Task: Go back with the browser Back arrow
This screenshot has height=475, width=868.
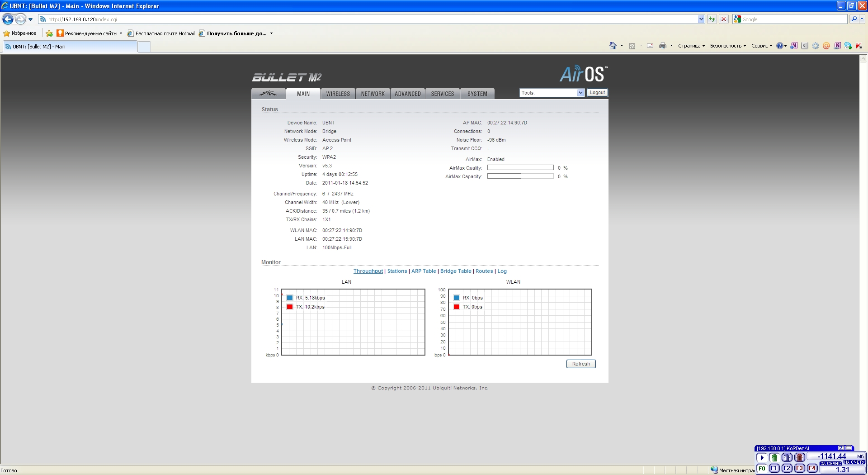Action: click(x=8, y=19)
